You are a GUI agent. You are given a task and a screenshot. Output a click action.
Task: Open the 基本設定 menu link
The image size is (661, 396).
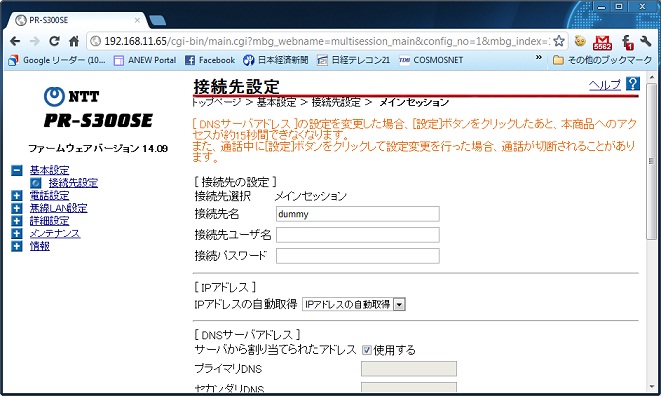click(x=49, y=170)
